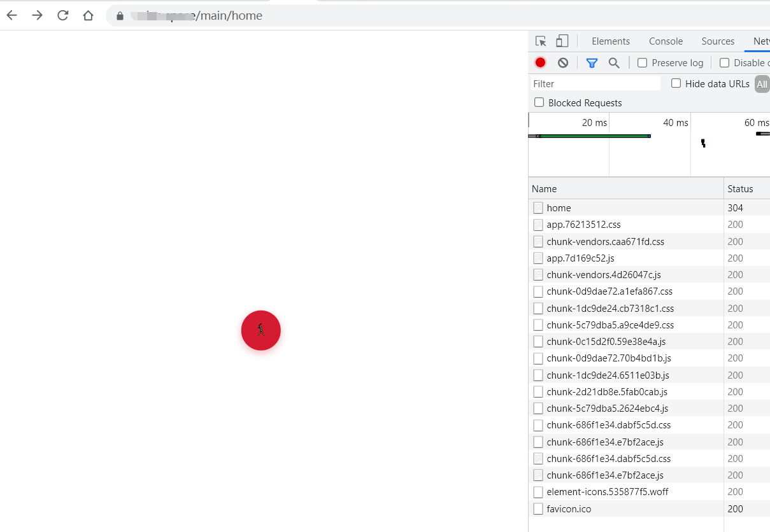The height and width of the screenshot is (532, 770).
Task: Reload the page with the refresh icon
Action: [x=62, y=15]
